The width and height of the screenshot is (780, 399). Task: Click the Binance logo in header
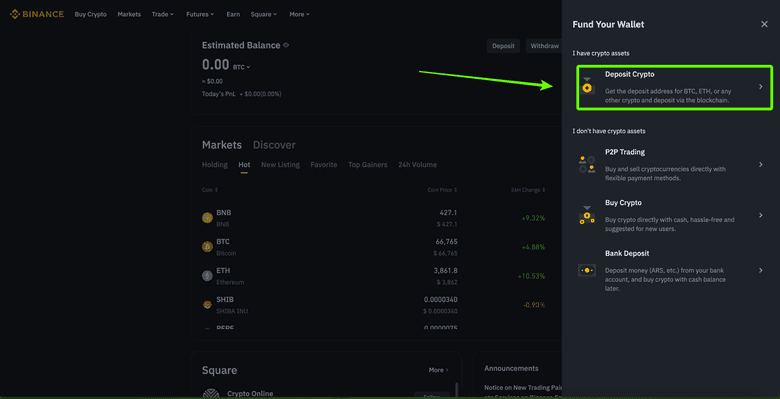click(37, 14)
